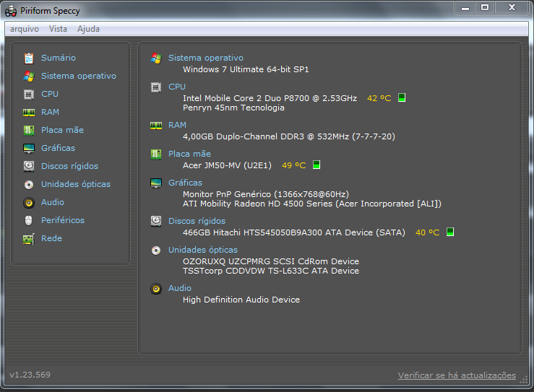The image size is (534, 392).
Task: Click the Rede network card icon in sidebar
Action: [29, 239]
